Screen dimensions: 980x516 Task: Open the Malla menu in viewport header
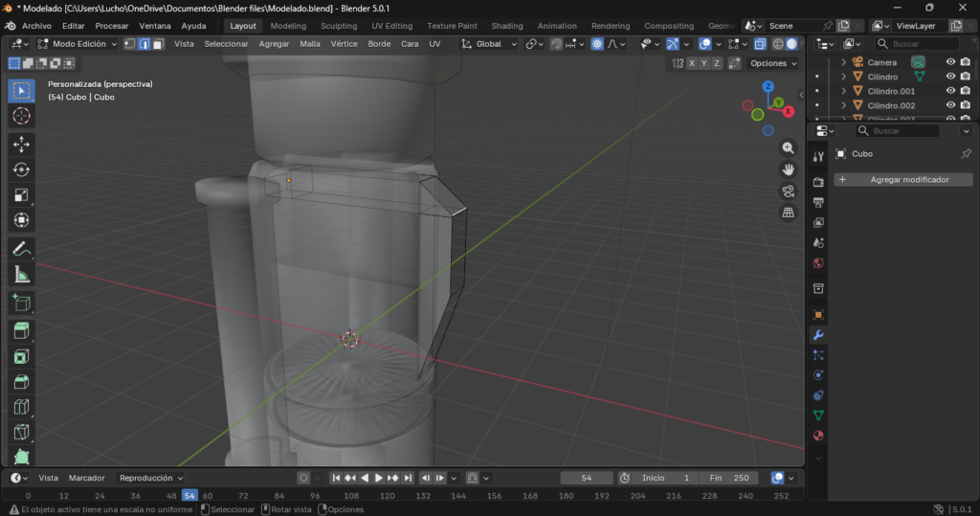[309, 44]
